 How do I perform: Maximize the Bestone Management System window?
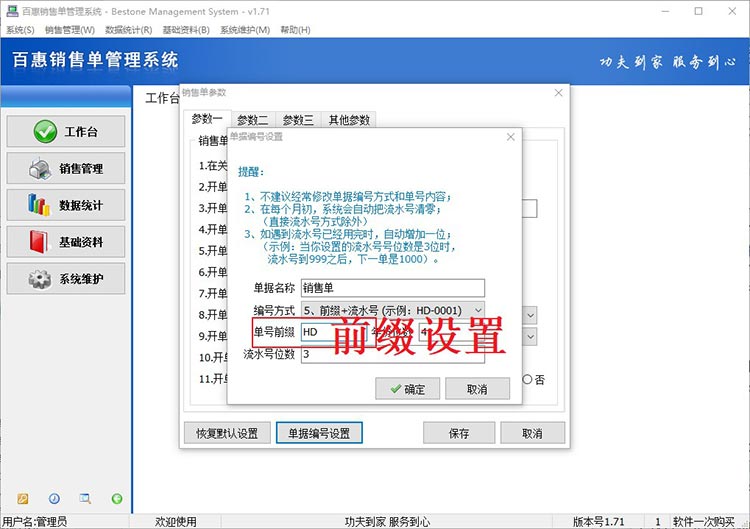[698, 11]
